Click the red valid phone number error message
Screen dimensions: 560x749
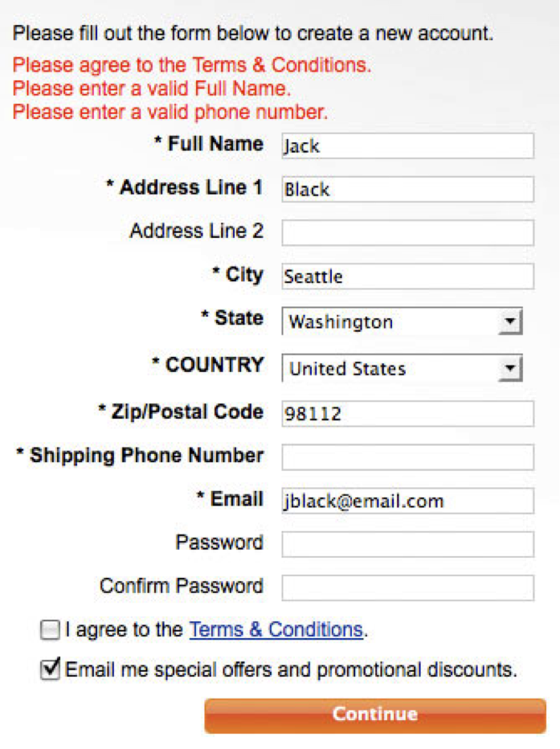(x=170, y=112)
